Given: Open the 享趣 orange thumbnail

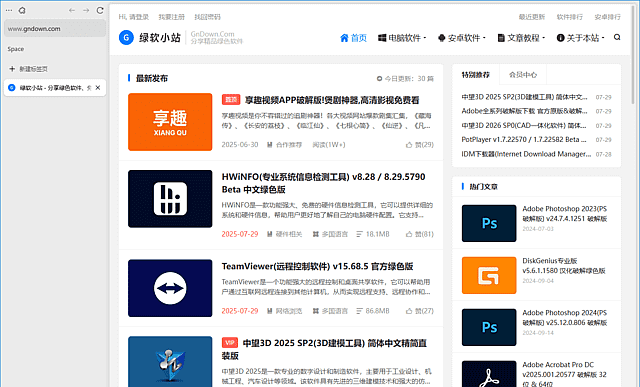Looking at the screenshot, I should click(170, 122).
